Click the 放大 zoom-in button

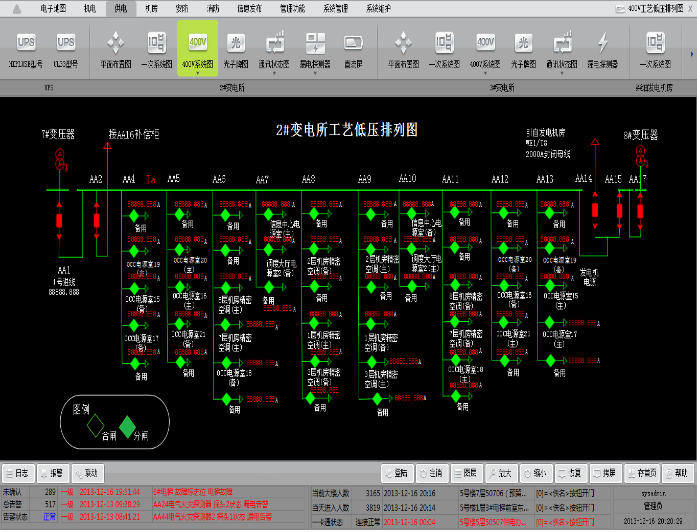(x=501, y=474)
